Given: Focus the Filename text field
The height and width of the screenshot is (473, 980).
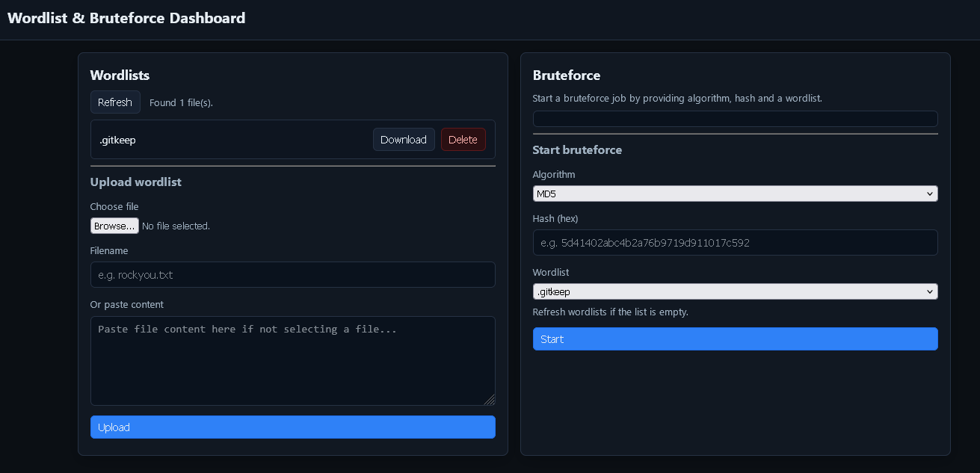Looking at the screenshot, I should 292,274.
